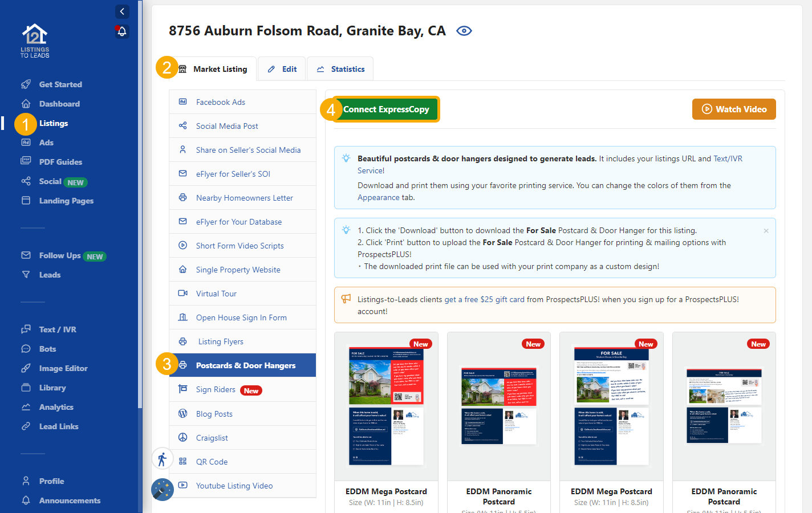
Task: Open third card EDDM Mega Postcard thumbnail
Action: click(x=611, y=406)
